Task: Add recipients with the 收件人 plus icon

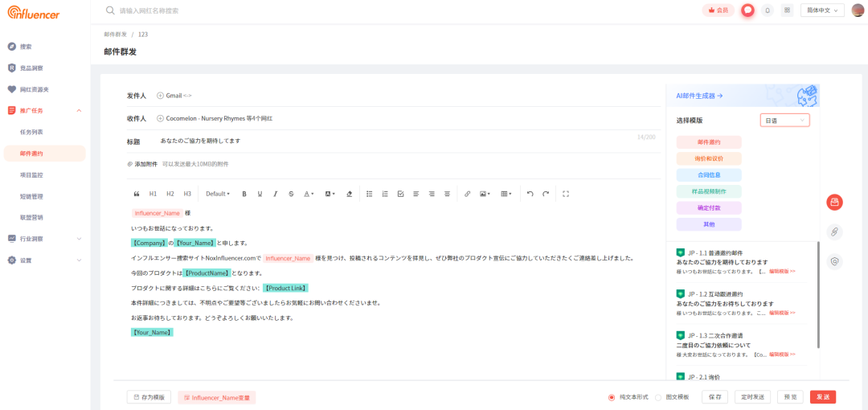Action: tap(161, 118)
